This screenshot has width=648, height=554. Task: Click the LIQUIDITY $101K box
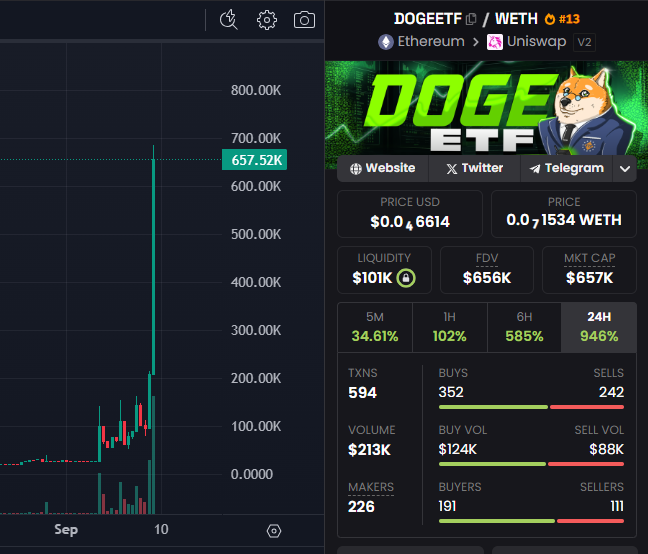tap(384, 270)
